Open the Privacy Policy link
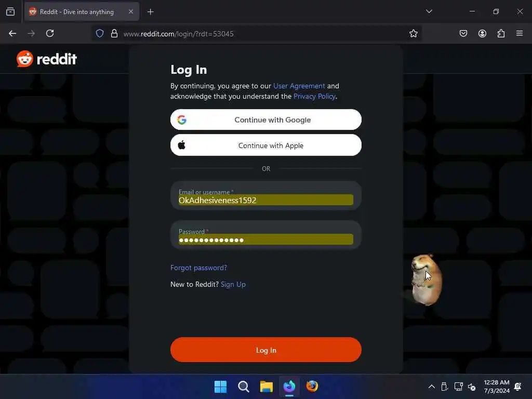 [314, 96]
